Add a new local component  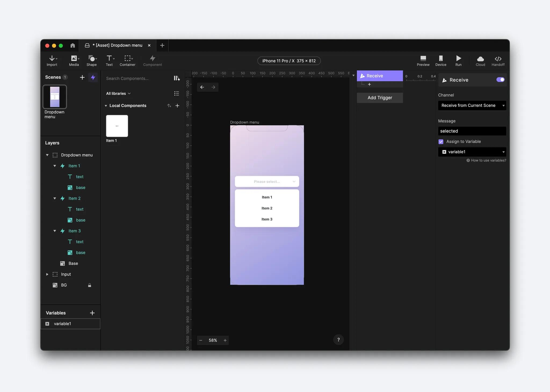point(177,106)
